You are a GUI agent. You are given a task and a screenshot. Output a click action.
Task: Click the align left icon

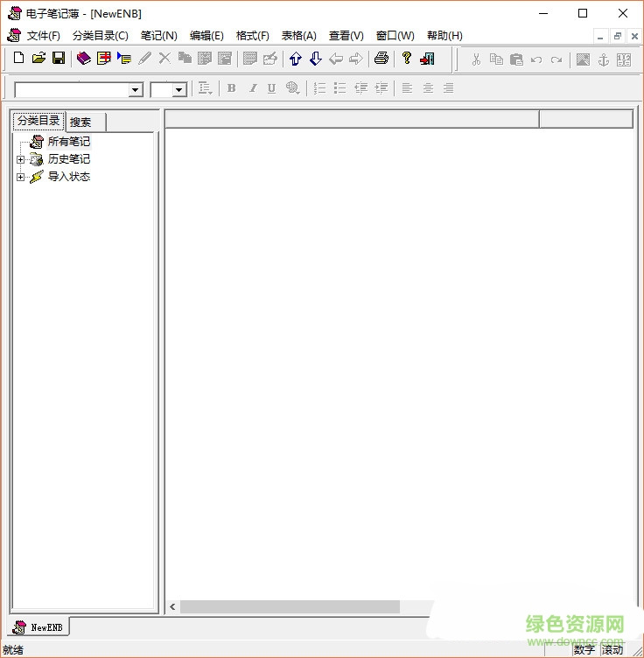(x=407, y=88)
